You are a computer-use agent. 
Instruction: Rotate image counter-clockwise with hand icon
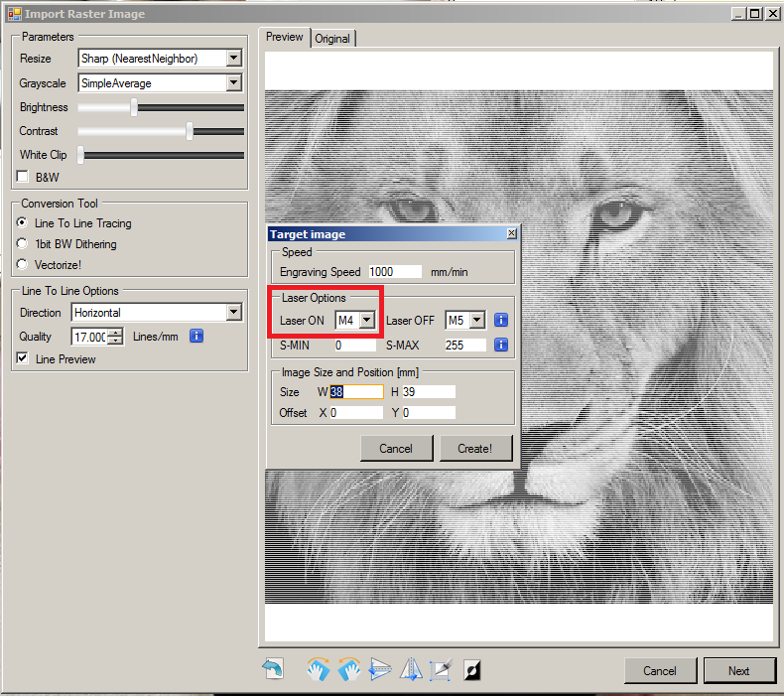(x=349, y=669)
